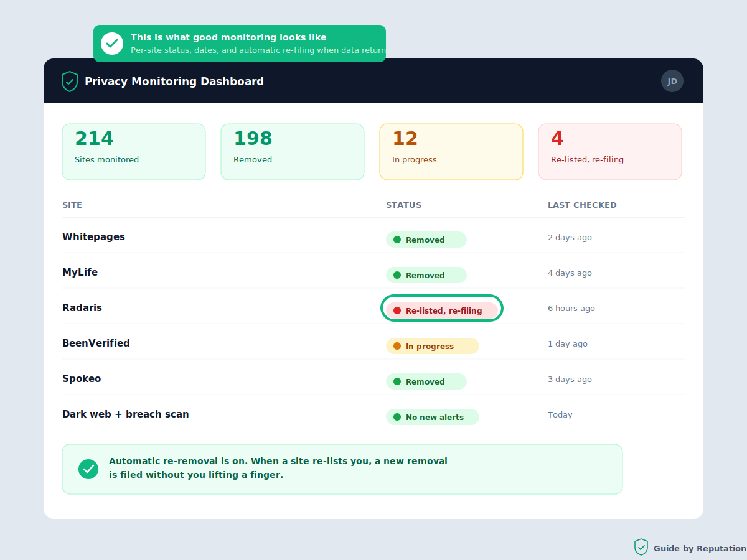Select the Spokeo site name

click(x=82, y=379)
